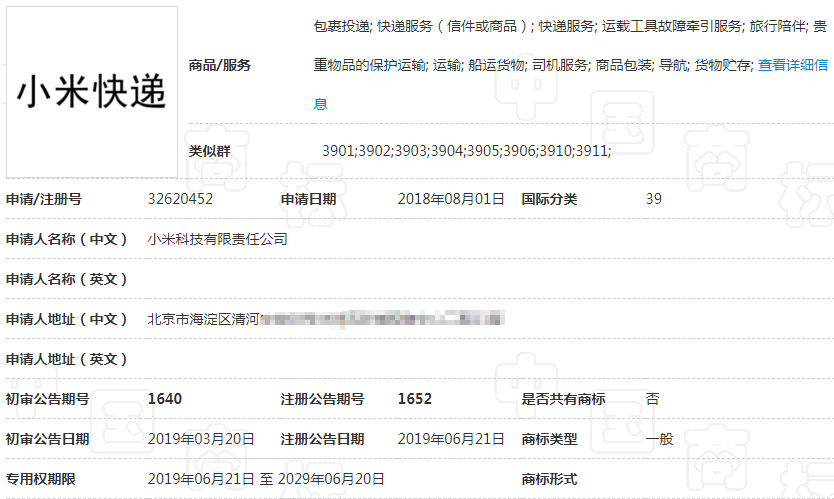Click the 初审公告日期 label
The width and height of the screenshot is (834, 499).
click(47, 439)
